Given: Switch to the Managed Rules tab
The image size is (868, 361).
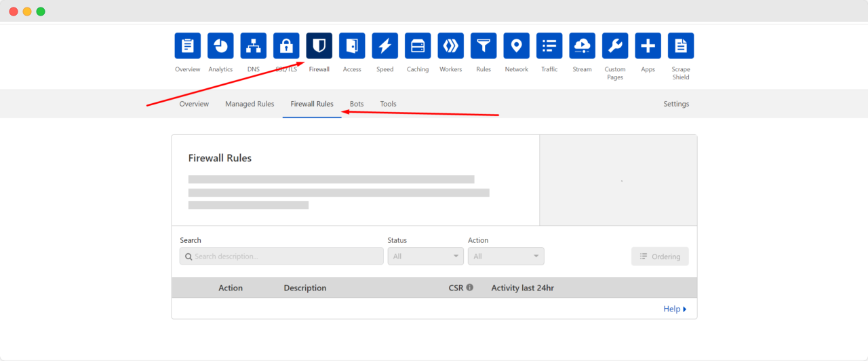Looking at the screenshot, I should (250, 104).
